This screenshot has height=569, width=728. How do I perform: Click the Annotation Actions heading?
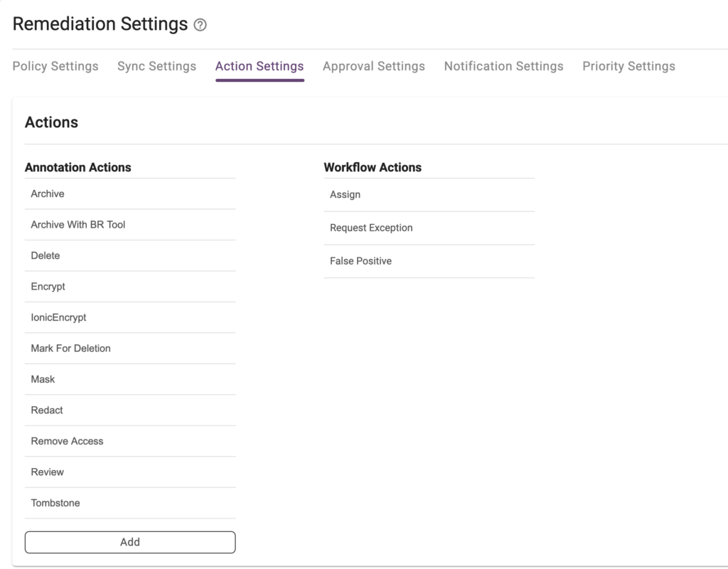[x=78, y=167]
